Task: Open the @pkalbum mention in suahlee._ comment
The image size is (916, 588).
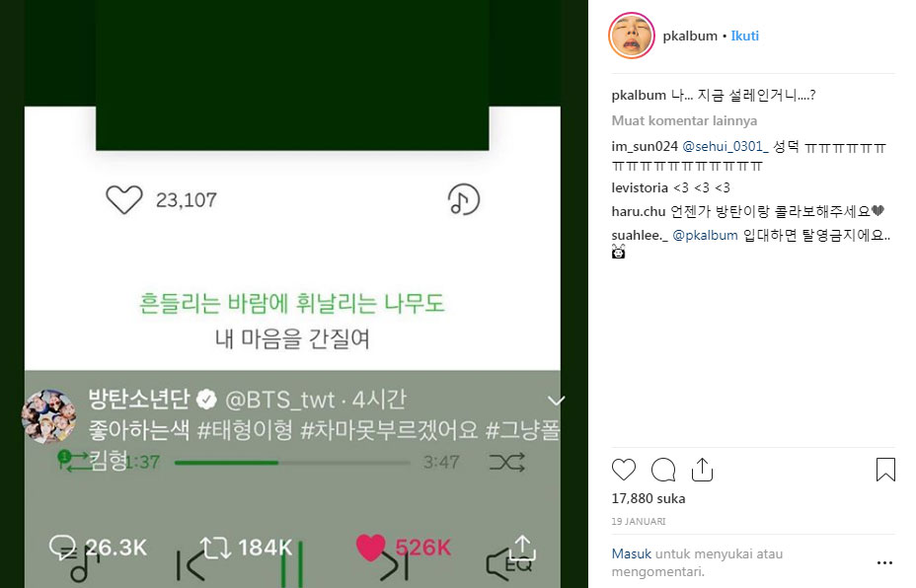Action: pyautogui.click(x=705, y=236)
